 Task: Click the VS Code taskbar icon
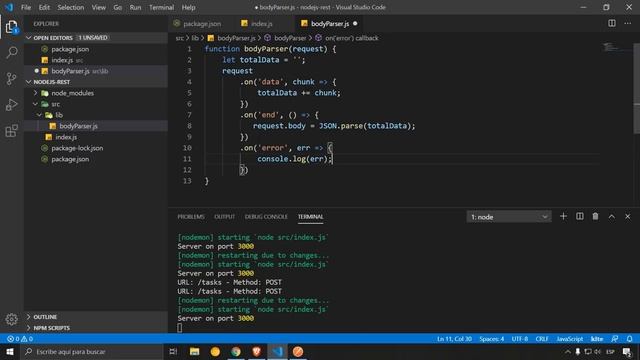277,351
